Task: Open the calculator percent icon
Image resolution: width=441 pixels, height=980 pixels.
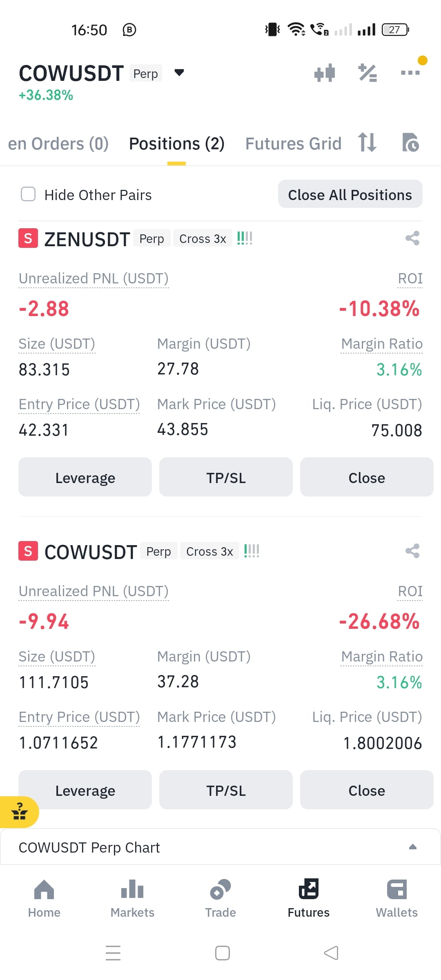Action: tap(367, 73)
